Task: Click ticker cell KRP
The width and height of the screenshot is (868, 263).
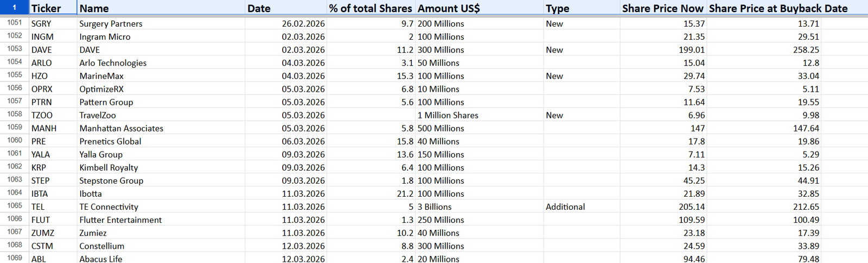Action: click(x=53, y=167)
